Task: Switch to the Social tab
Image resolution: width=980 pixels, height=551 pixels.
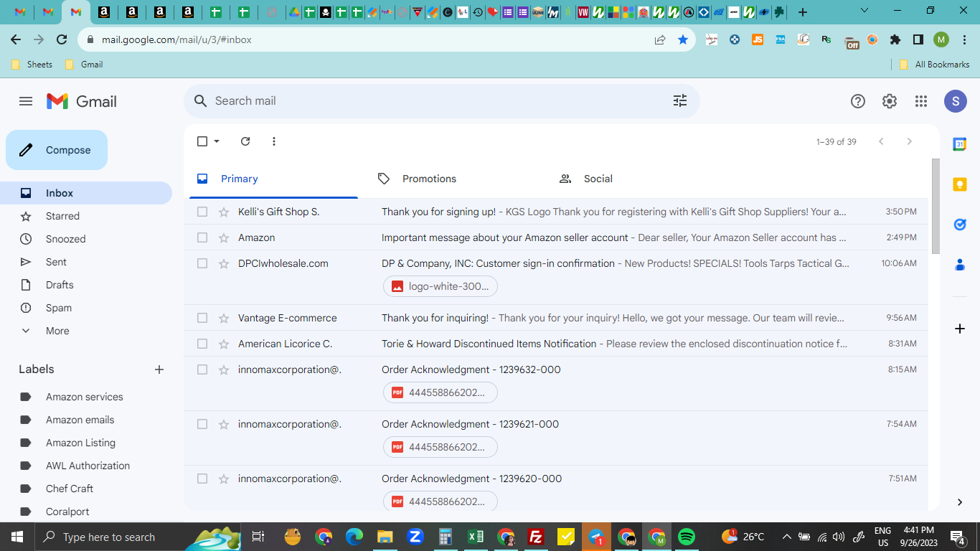Action: (x=636, y=179)
